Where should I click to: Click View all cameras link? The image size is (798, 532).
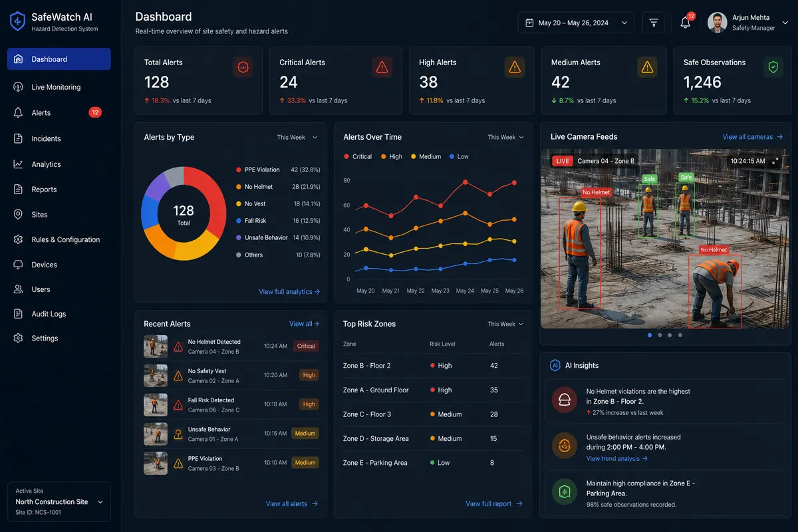click(752, 137)
